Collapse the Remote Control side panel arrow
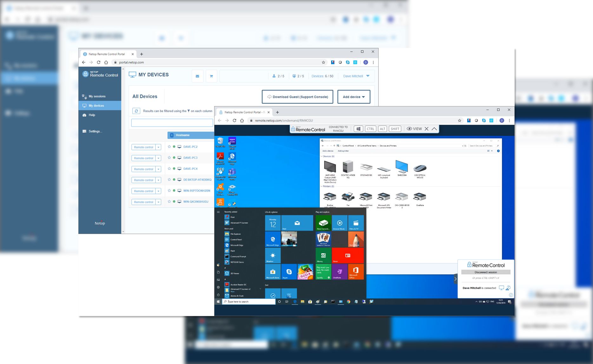This screenshot has width=593, height=364. (455, 279)
